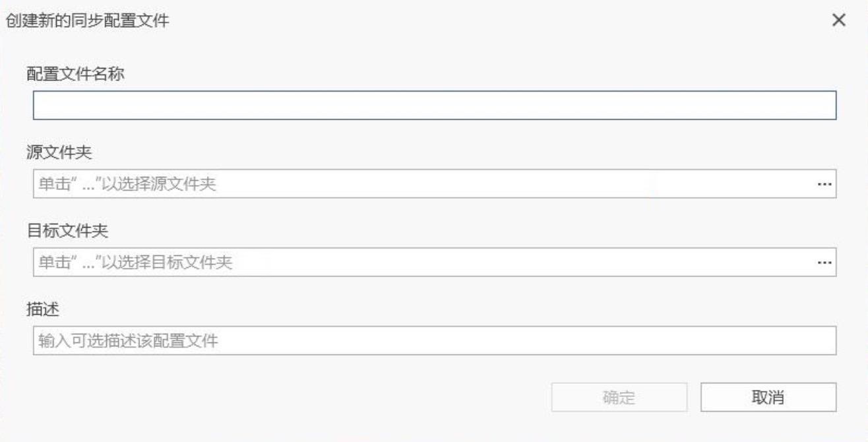The height and width of the screenshot is (442, 868).
Task: Click the 源文件夹 label
Action: [x=59, y=152]
